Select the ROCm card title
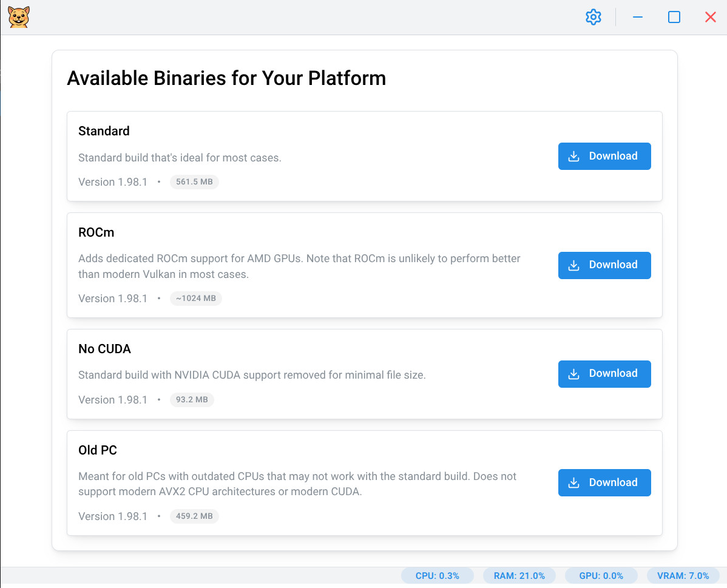 pos(96,232)
